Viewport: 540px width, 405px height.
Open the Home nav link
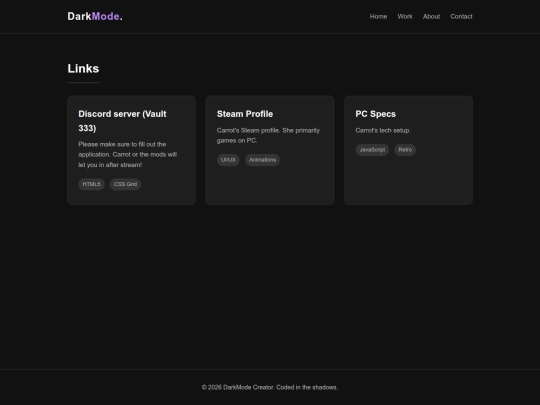(x=378, y=17)
